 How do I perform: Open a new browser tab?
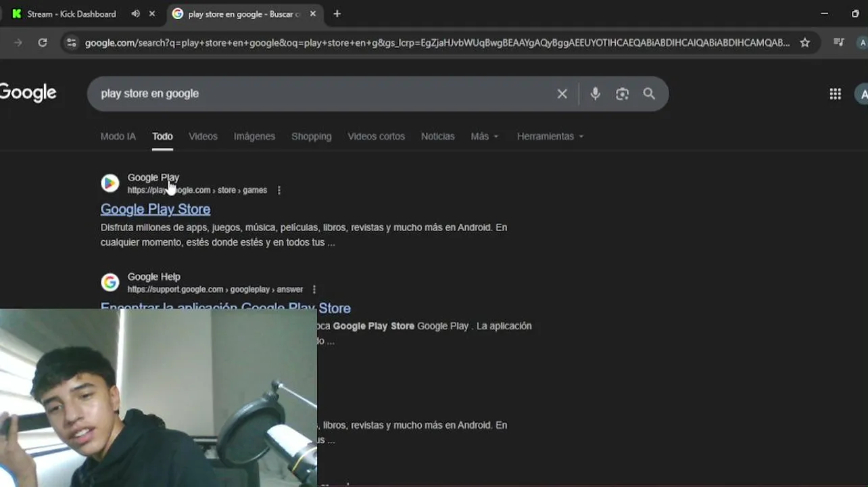[337, 14]
